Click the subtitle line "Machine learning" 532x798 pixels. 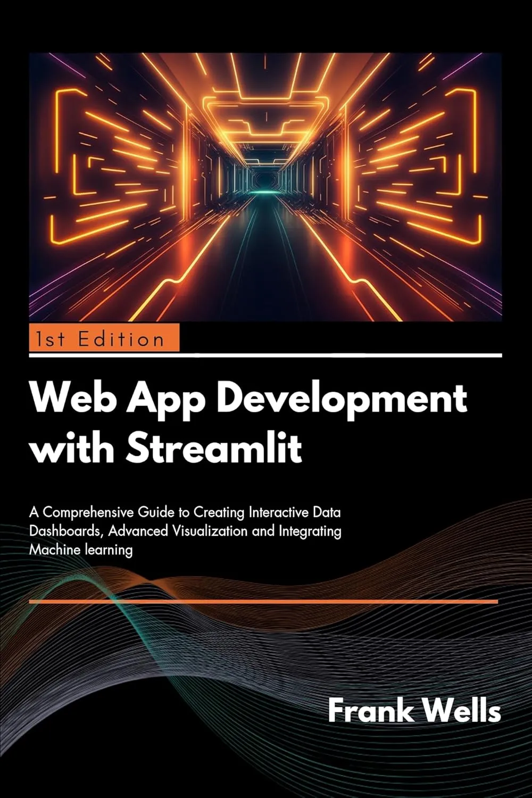tap(81, 550)
